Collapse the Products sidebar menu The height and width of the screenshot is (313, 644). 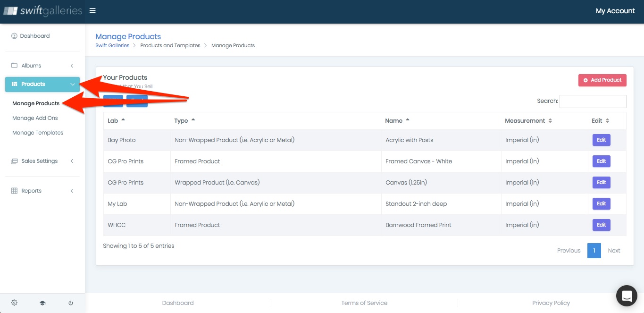click(42, 84)
